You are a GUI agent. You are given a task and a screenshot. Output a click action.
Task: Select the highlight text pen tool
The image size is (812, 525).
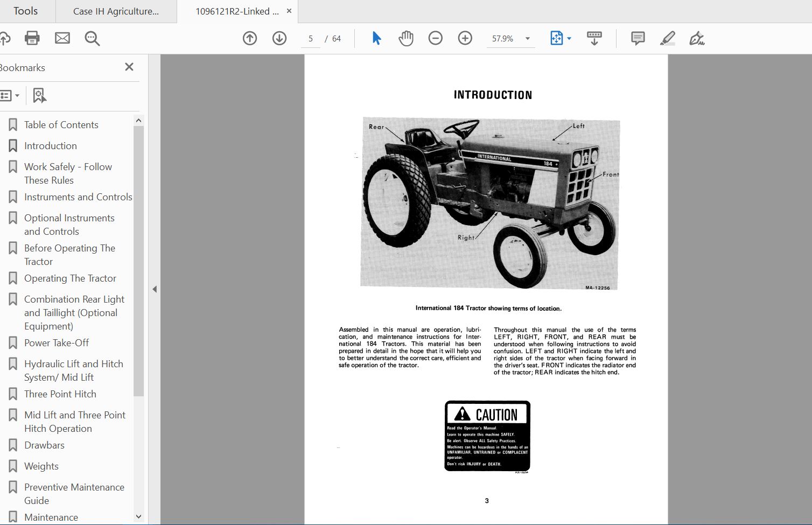pyautogui.click(x=667, y=38)
